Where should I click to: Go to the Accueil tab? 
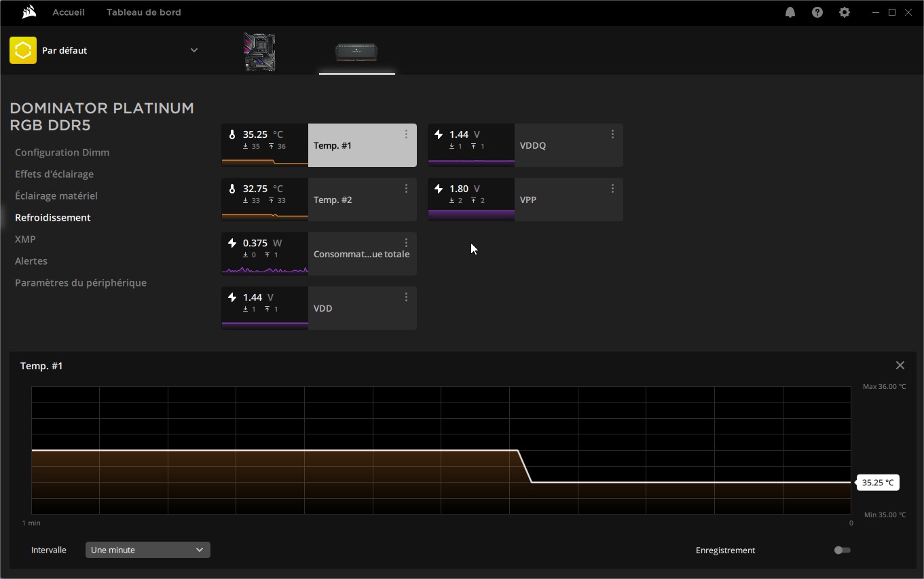69,12
